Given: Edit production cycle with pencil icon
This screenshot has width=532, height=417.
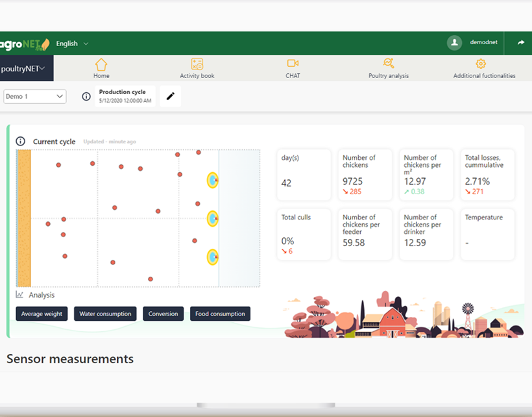Looking at the screenshot, I should 171,96.
